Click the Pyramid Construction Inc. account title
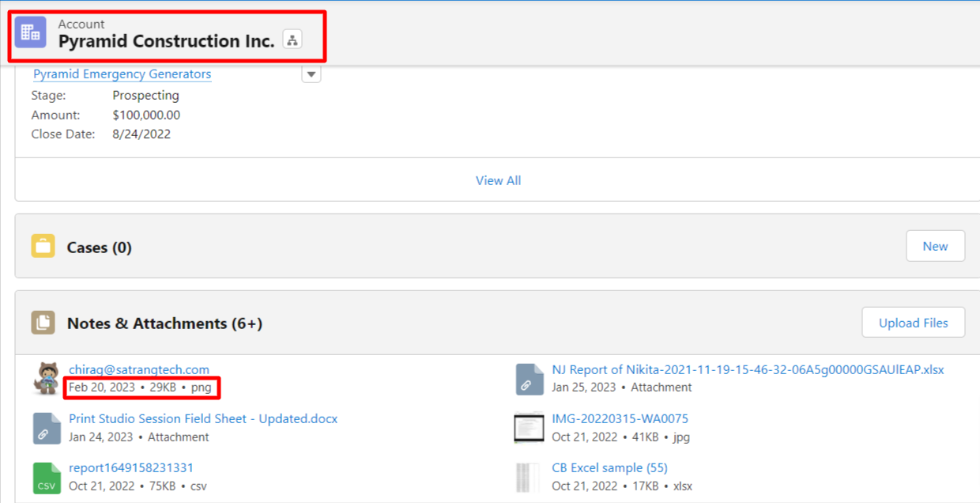The width and height of the screenshot is (980, 503). point(167,41)
